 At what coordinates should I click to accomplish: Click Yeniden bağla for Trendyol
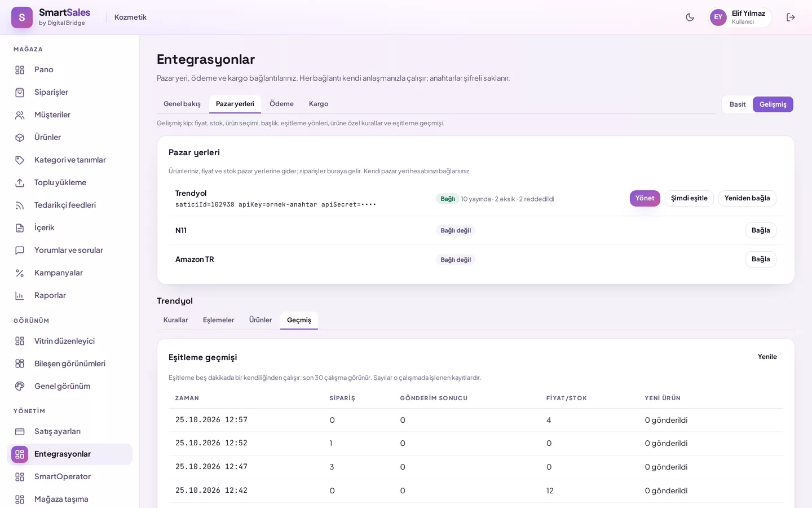click(x=747, y=199)
